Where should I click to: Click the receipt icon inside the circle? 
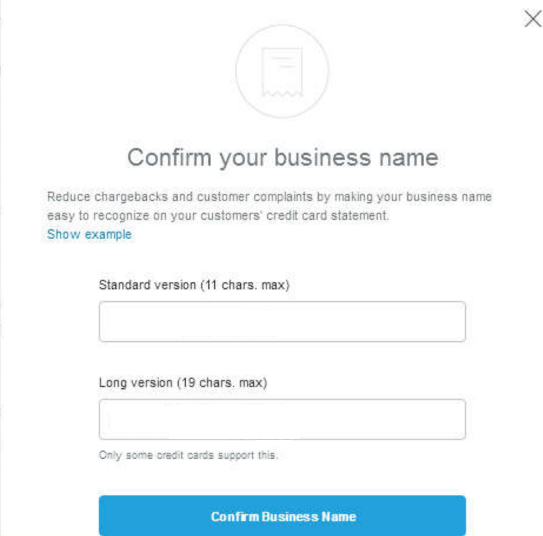point(282,72)
